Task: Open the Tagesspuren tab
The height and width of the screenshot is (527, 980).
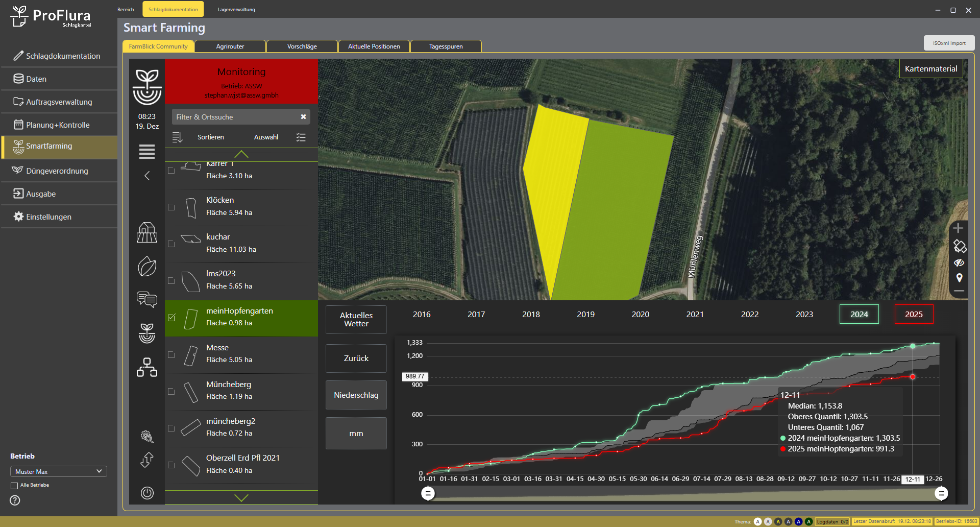Action: pyautogui.click(x=446, y=46)
